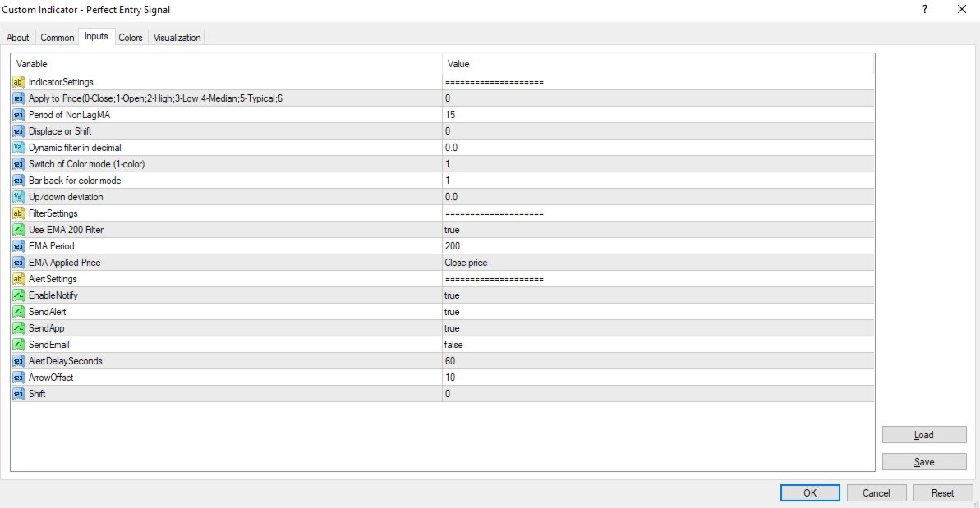Switch to the Visualization tab
980x508 pixels.
pos(177,38)
